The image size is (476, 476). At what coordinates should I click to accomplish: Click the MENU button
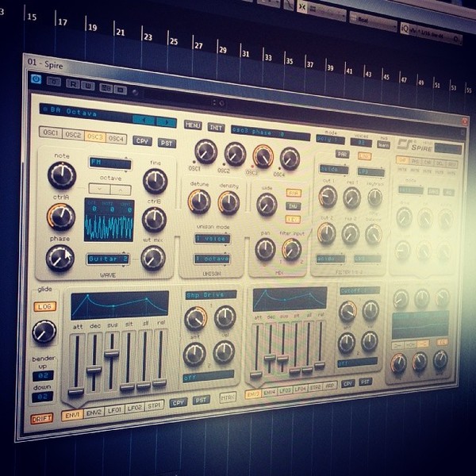pos(193,125)
